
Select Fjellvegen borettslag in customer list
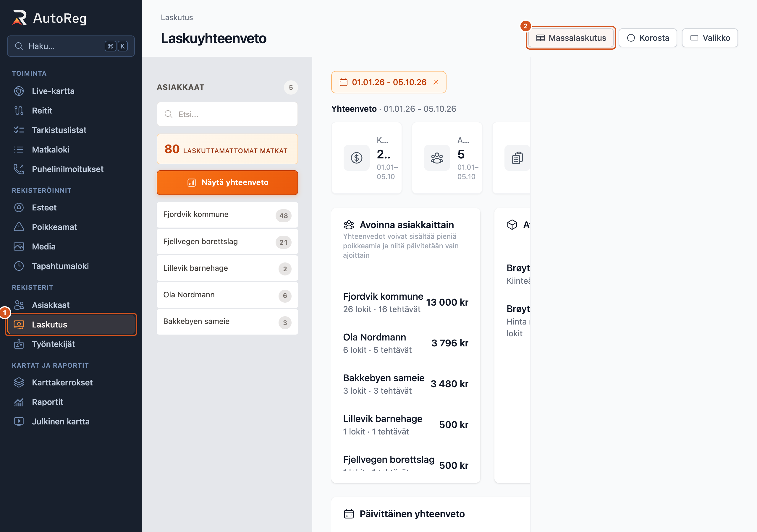[227, 241]
